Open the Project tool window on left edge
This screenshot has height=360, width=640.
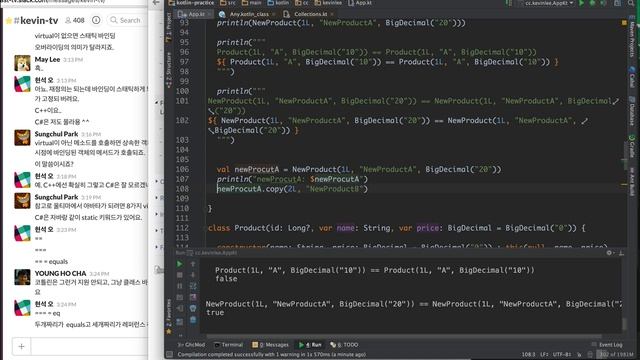point(169,28)
